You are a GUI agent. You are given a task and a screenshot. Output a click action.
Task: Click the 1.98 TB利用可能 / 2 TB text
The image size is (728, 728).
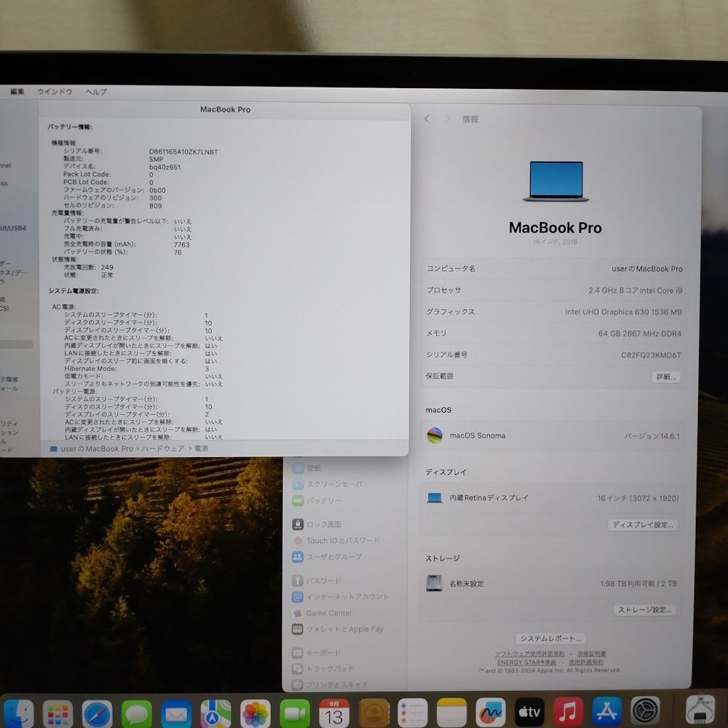coord(638,584)
